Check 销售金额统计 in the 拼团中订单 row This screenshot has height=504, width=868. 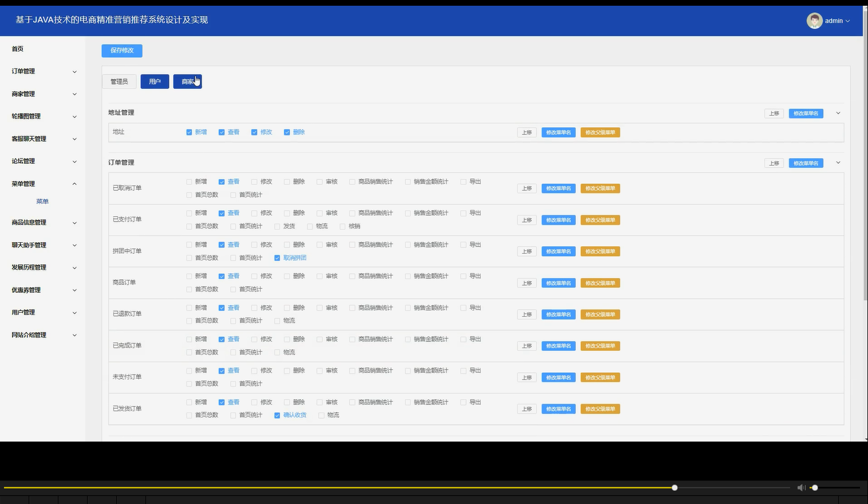pyautogui.click(x=408, y=245)
